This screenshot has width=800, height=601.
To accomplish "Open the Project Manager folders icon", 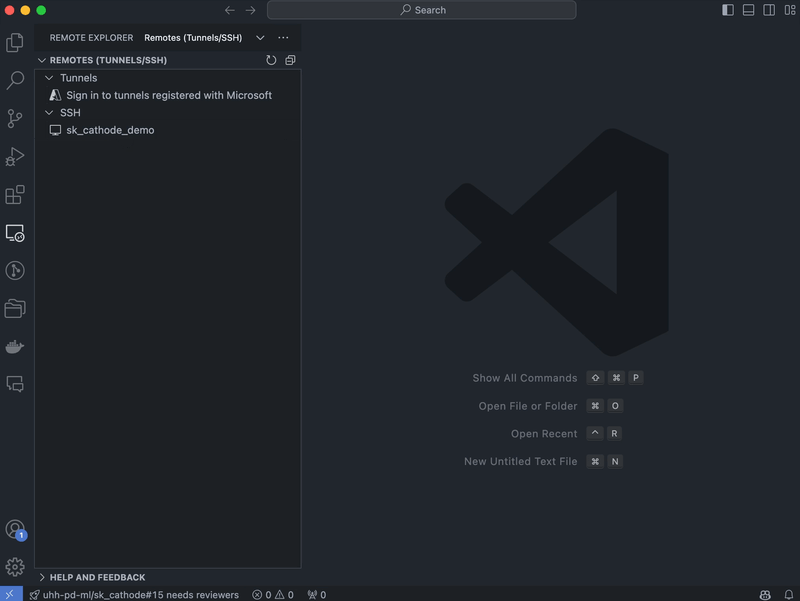I will click(x=15, y=309).
